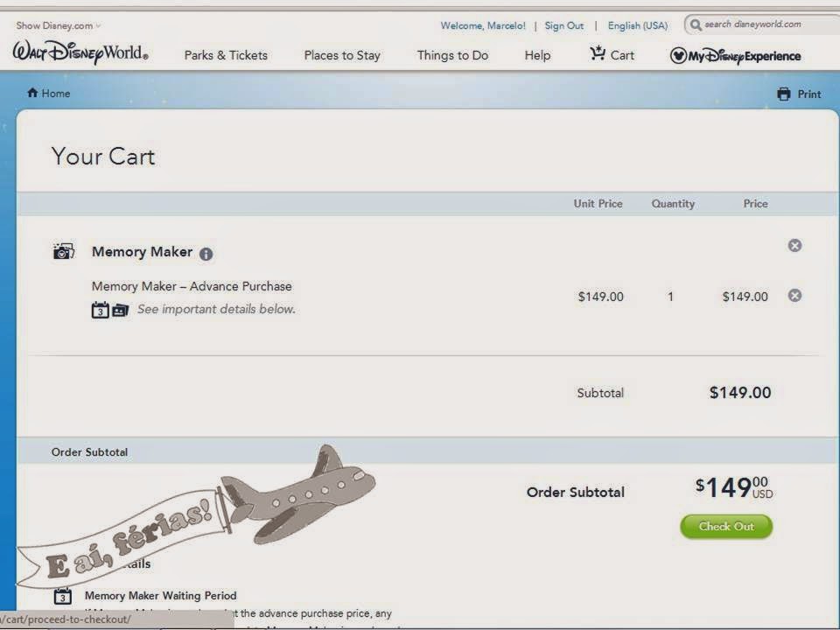This screenshot has height=630, width=840.
Task: Open the Places to Stay dropdown
Action: pos(341,55)
